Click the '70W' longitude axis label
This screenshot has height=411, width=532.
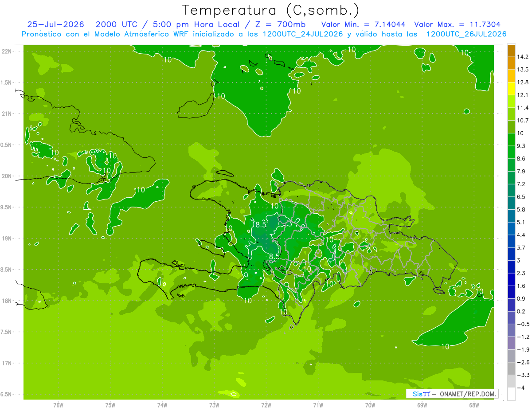[370, 405]
